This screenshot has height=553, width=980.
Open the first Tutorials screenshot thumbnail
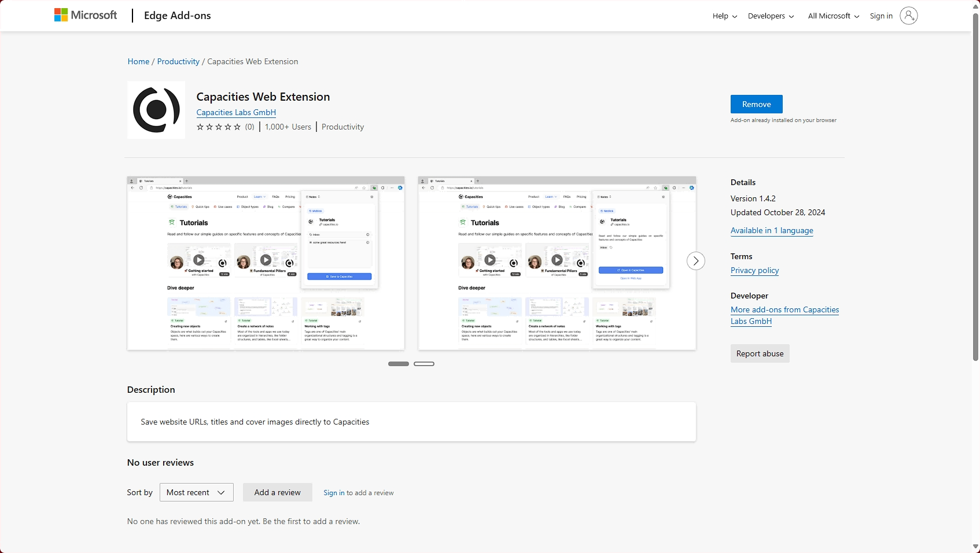(266, 263)
